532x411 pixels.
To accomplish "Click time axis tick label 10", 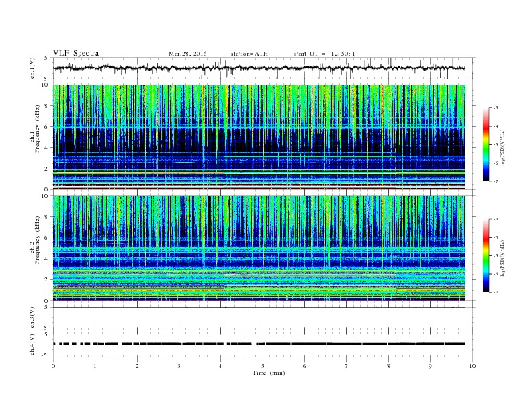I will click(x=472, y=366).
